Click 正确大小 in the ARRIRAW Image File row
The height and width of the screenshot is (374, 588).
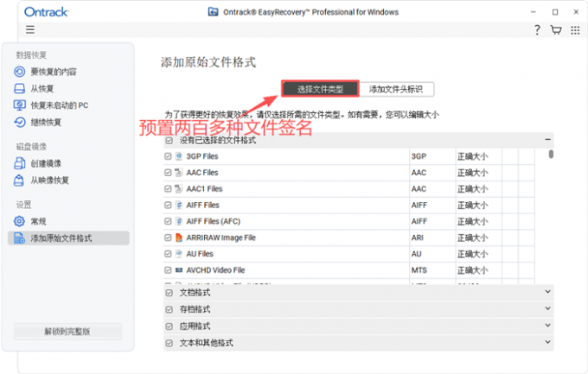[472, 238]
